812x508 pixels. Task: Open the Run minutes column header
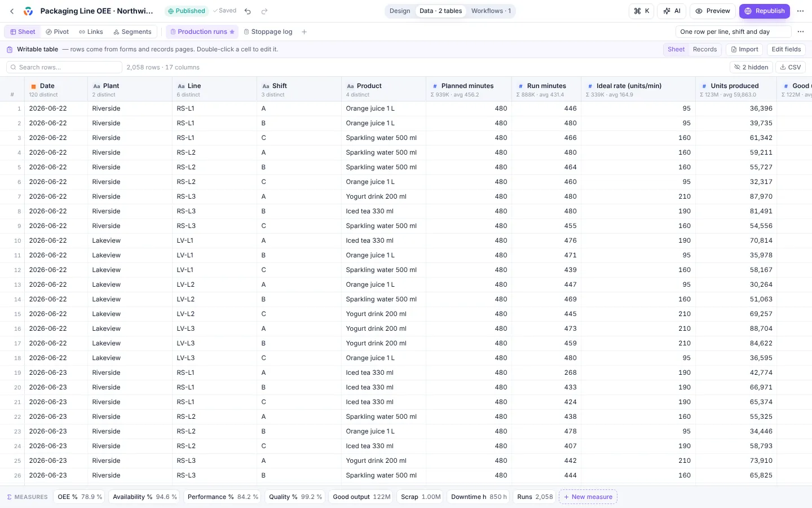pyautogui.click(x=546, y=90)
